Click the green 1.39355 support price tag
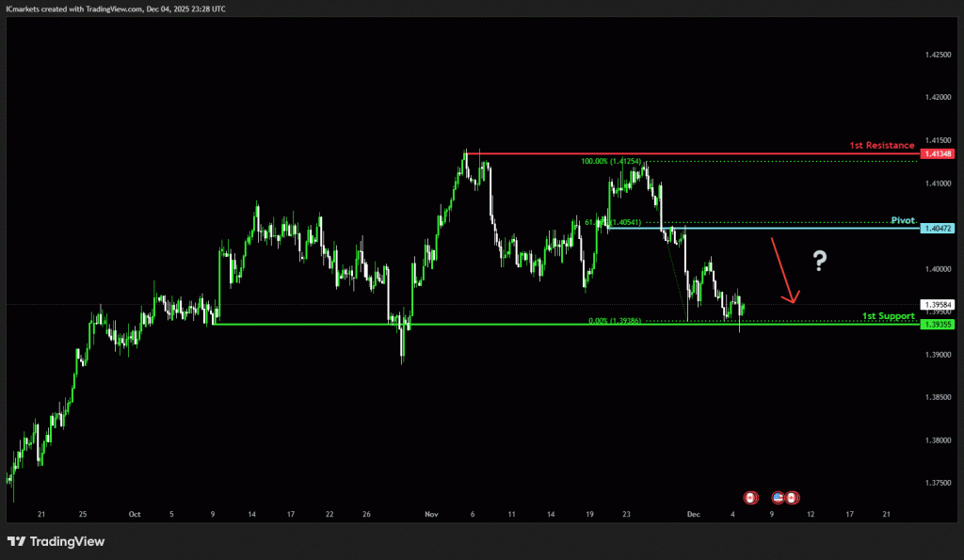964x560 pixels. coord(938,325)
